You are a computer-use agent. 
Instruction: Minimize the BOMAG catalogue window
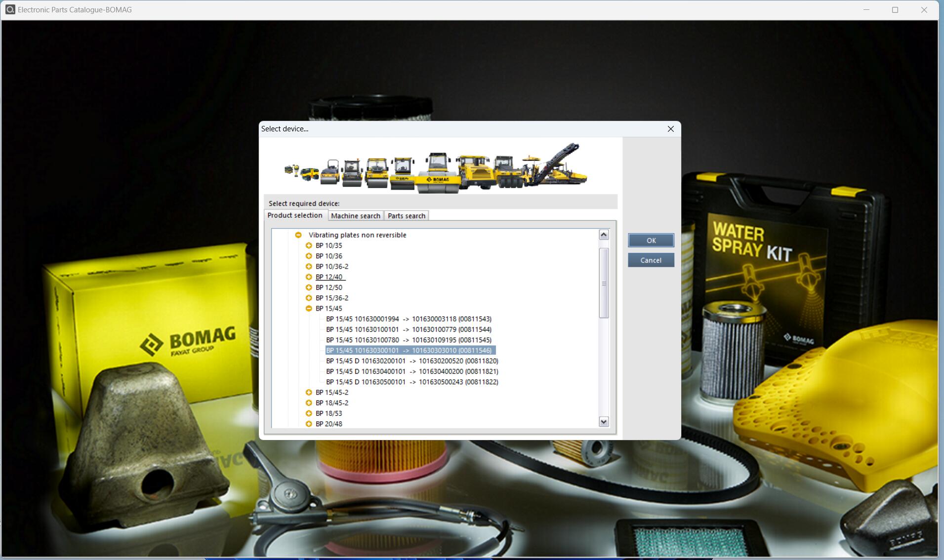(866, 10)
